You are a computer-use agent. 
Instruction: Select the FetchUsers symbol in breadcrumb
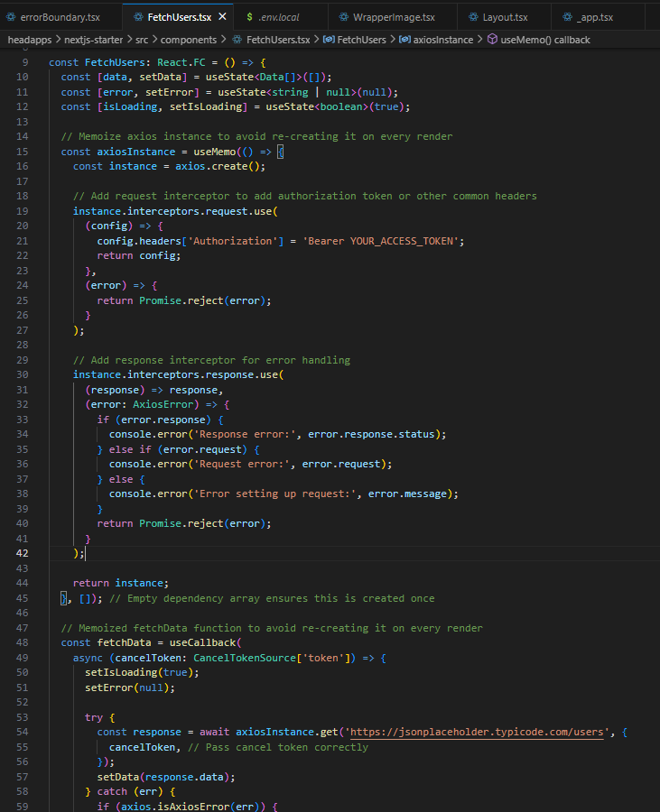(361, 40)
